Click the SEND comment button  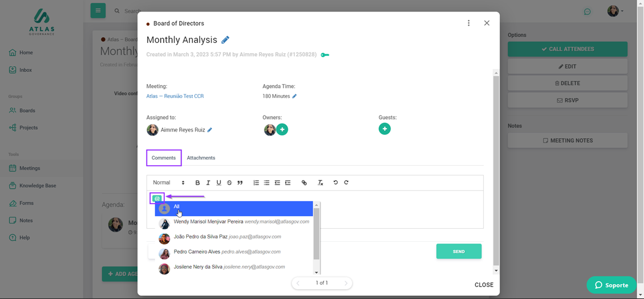point(459,252)
